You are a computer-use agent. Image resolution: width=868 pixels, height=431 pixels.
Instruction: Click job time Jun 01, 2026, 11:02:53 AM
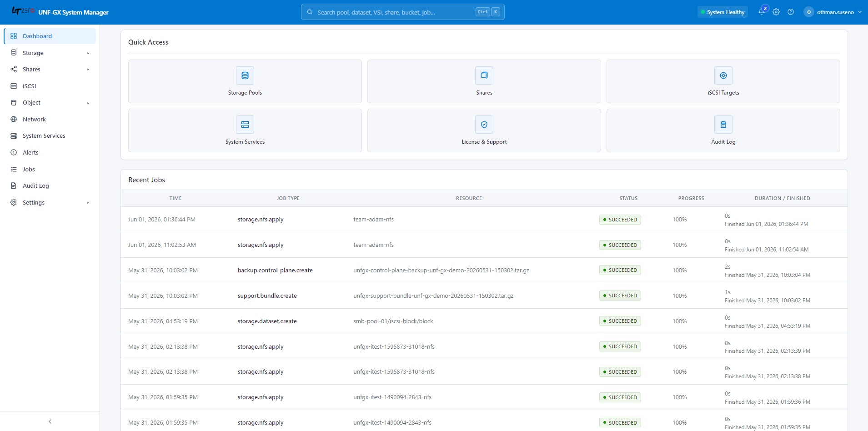[x=162, y=245]
